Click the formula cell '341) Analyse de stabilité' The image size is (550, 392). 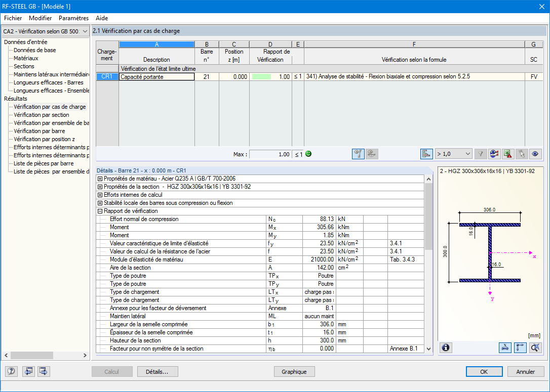point(414,76)
